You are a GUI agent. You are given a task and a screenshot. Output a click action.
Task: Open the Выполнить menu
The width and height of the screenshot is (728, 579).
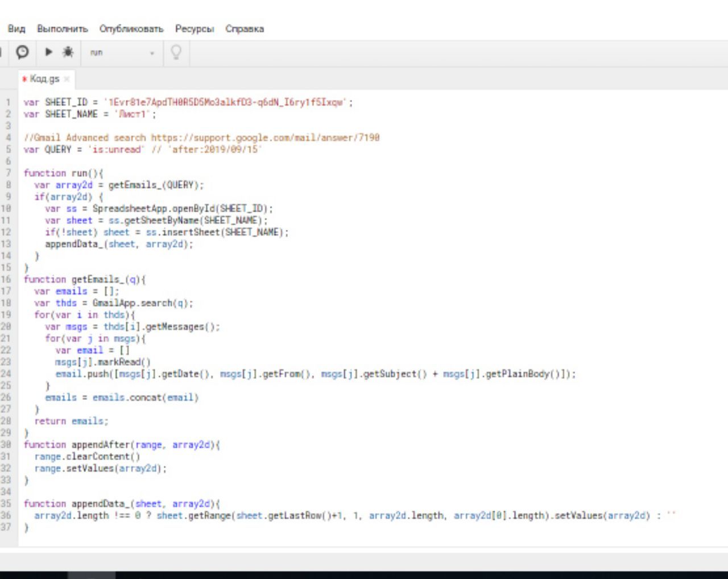[63, 28]
